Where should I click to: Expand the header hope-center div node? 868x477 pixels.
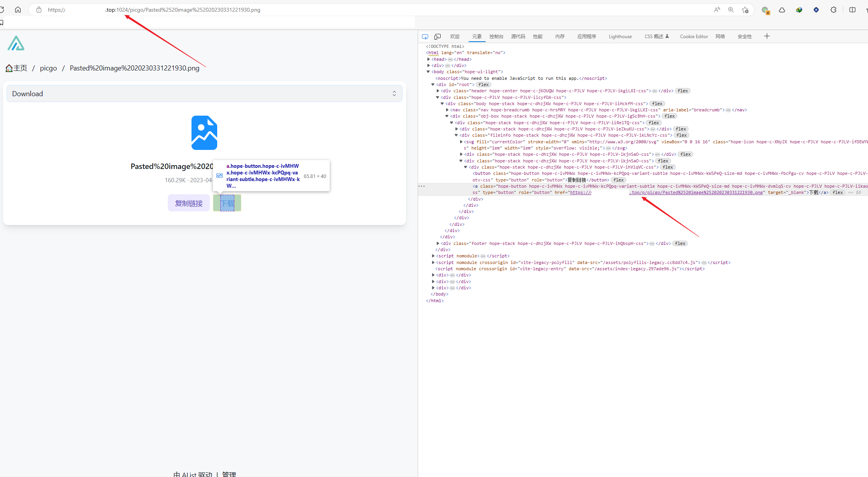tap(438, 91)
